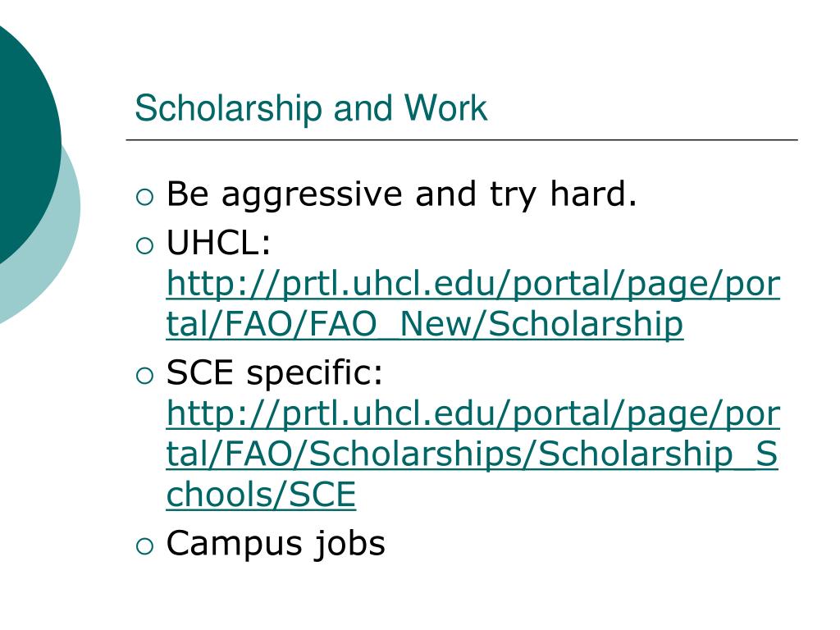The width and height of the screenshot is (840, 630).
Task: Click the http://prtl.uhcl.edu line directly under 'UHCL:'
Action: [473, 284]
